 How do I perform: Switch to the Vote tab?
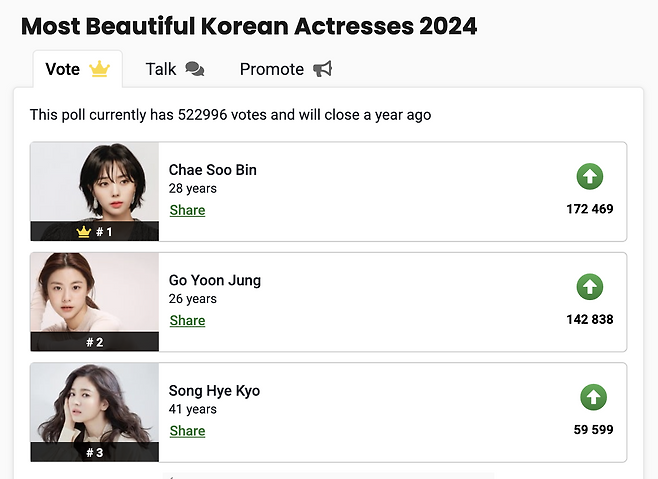(63, 69)
